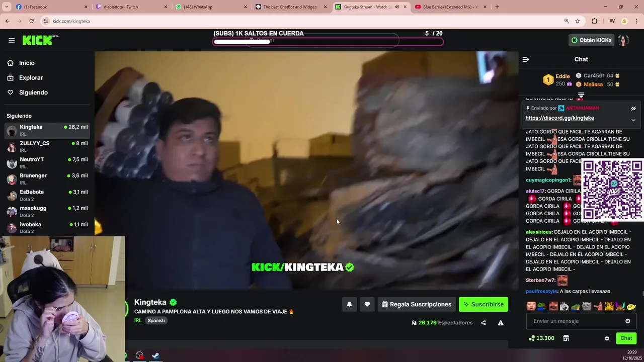Viewport: 644px width, 362px height.
Task: Open the chat shop icon
Action: [566, 338]
